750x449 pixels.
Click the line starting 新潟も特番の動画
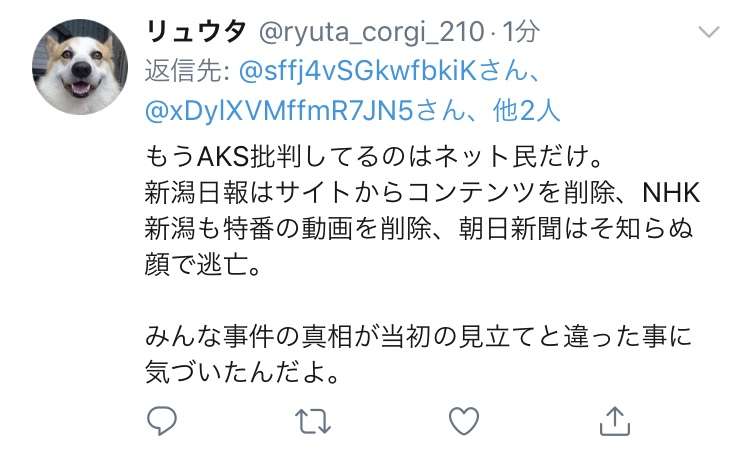[418, 229]
